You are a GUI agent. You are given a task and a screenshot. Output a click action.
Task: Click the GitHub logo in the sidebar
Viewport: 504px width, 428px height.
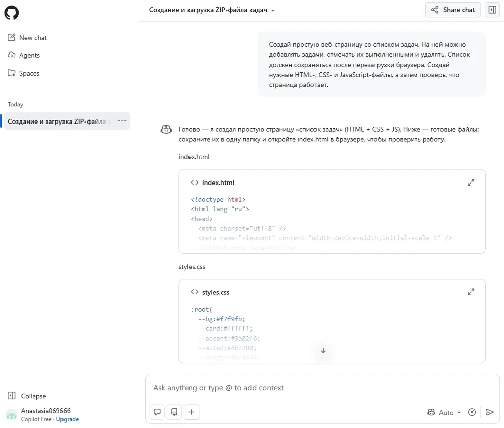tap(11, 13)
